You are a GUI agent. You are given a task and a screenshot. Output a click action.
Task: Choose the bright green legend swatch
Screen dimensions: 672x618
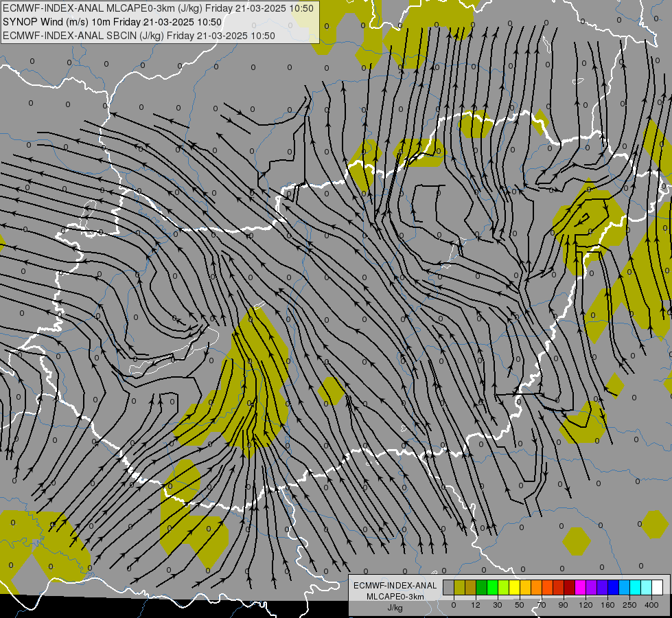492,588
